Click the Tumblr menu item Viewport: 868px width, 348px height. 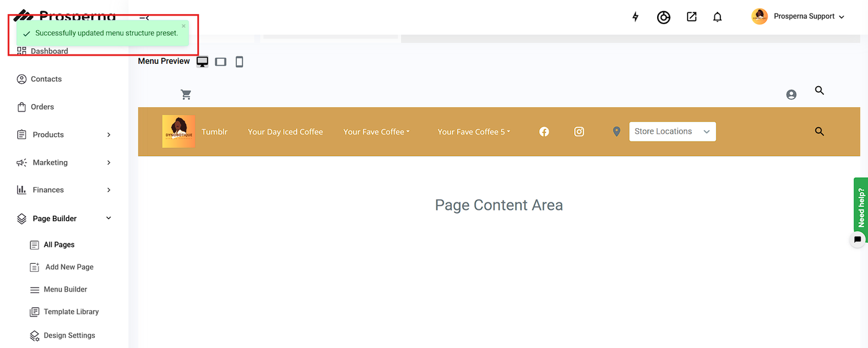(x=215, y=132)
